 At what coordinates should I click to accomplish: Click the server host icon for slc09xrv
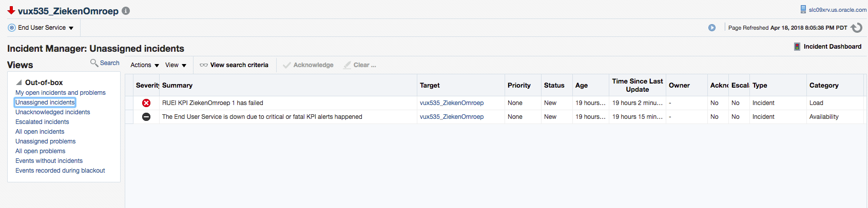point(803,9)
